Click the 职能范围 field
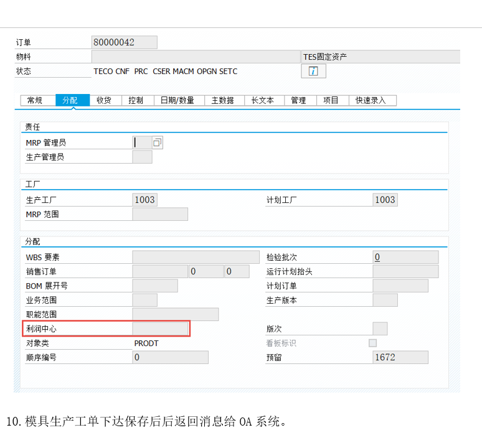The height and width of the screenshot is (448, 482). 176,314
